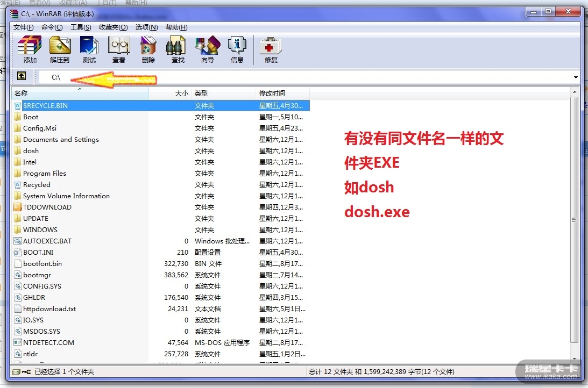This screenshot has width=588, height=388.
Task: Select the MSDOS.SYS file row
Action: coord(160,331)
